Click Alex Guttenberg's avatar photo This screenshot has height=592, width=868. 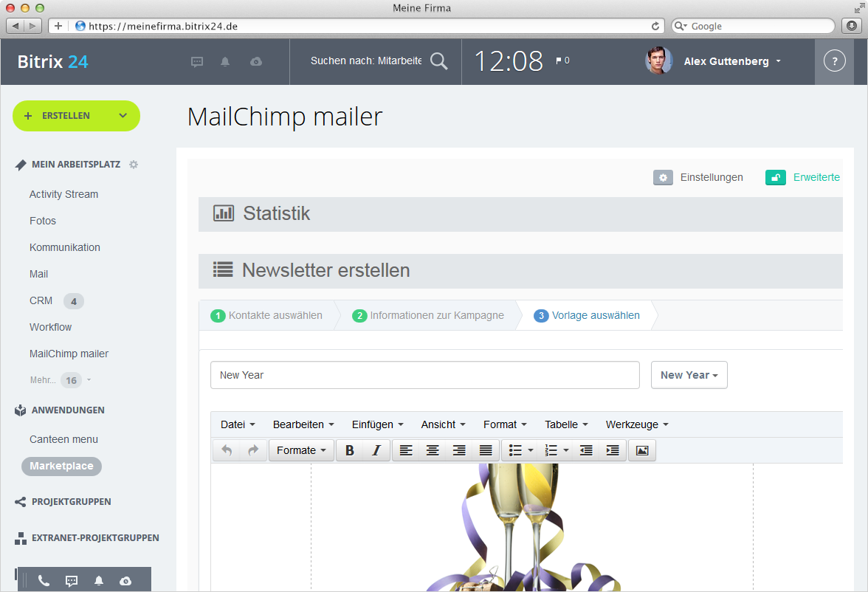coord(658,61)
